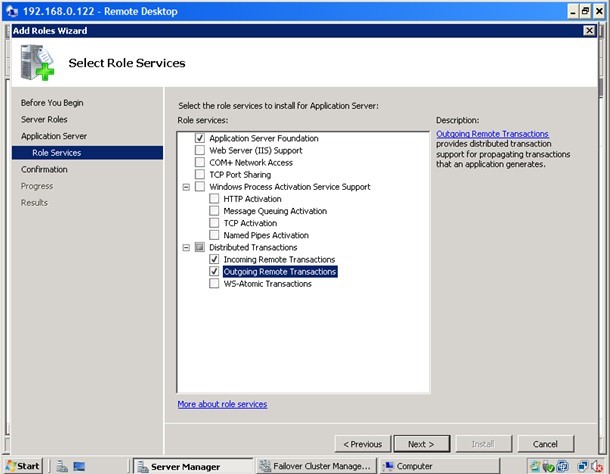This screenshot has height=474, width=610.
Task: Jump to the Confirmation step
Action: pos(44,169)
